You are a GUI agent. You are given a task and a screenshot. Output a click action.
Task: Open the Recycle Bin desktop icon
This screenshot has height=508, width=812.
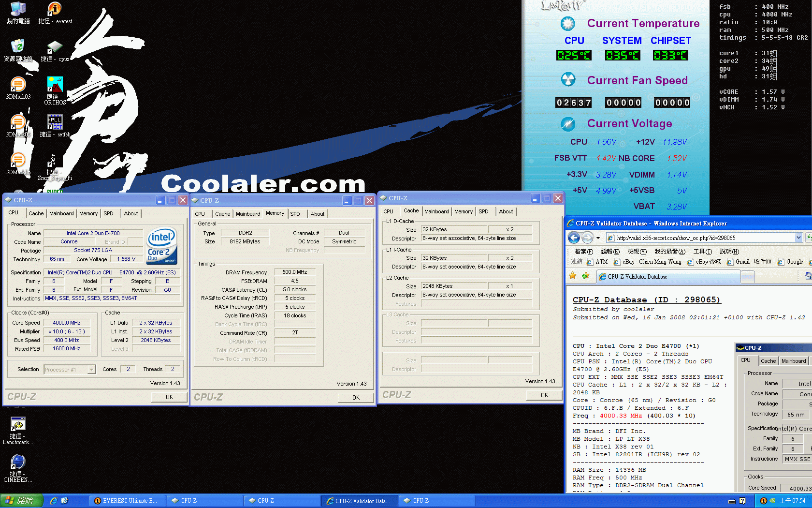[x=18, y=51]
